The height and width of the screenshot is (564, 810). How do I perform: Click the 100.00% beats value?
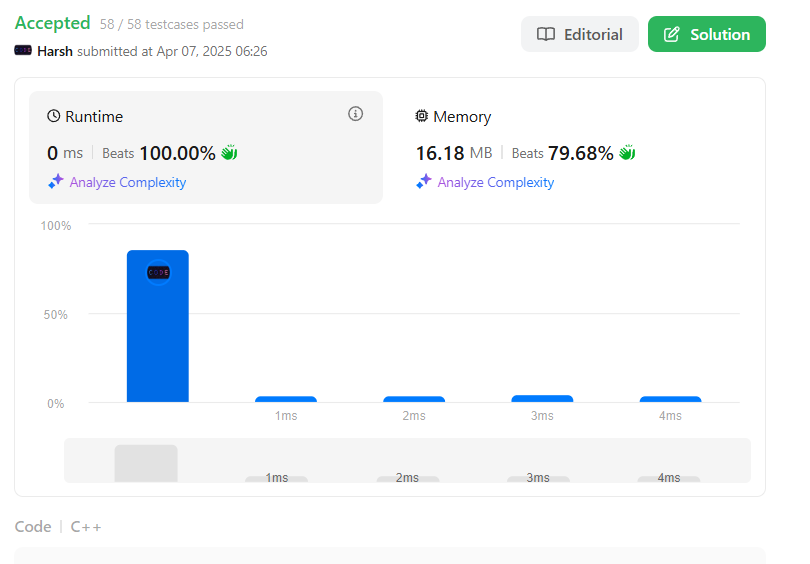177,153
